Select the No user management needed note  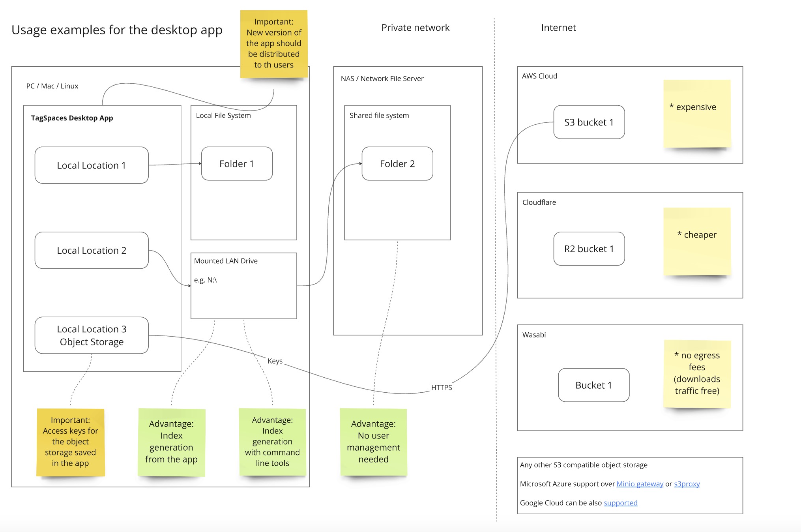(x=373, y=442)
